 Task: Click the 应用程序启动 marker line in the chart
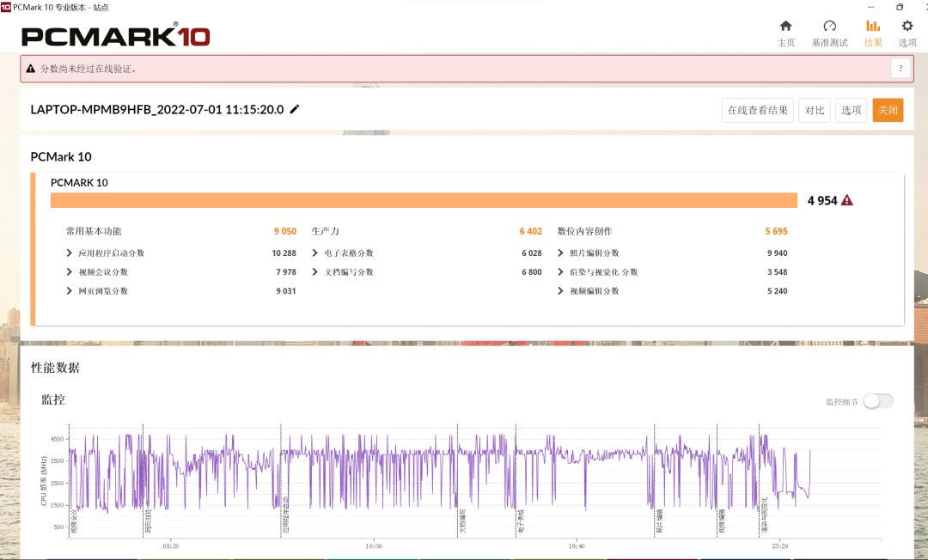click(281, 480)
